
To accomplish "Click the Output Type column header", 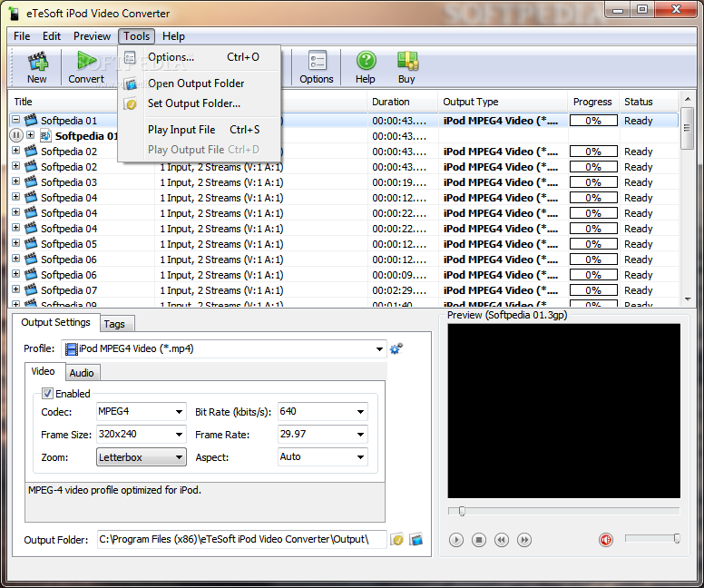I will [503, 102].
